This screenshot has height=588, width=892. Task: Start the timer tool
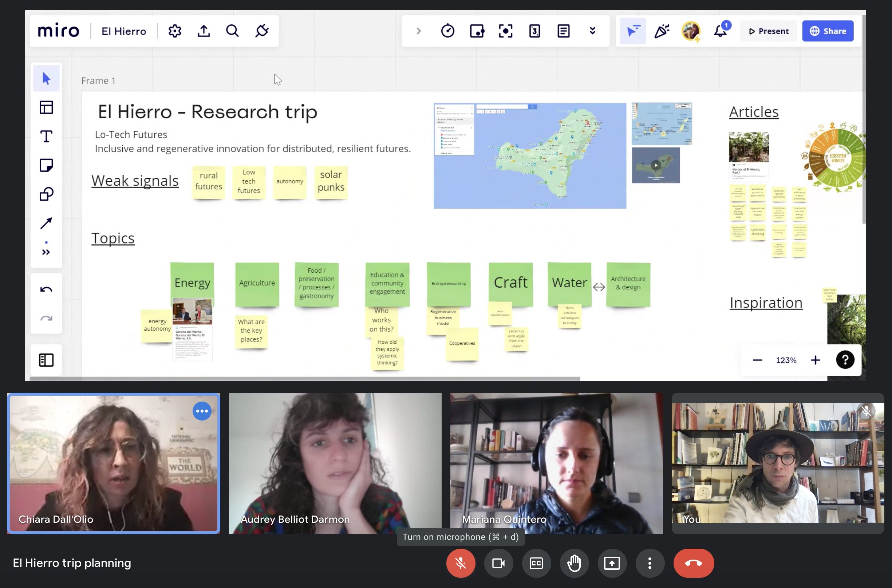(x=448, y=31)
